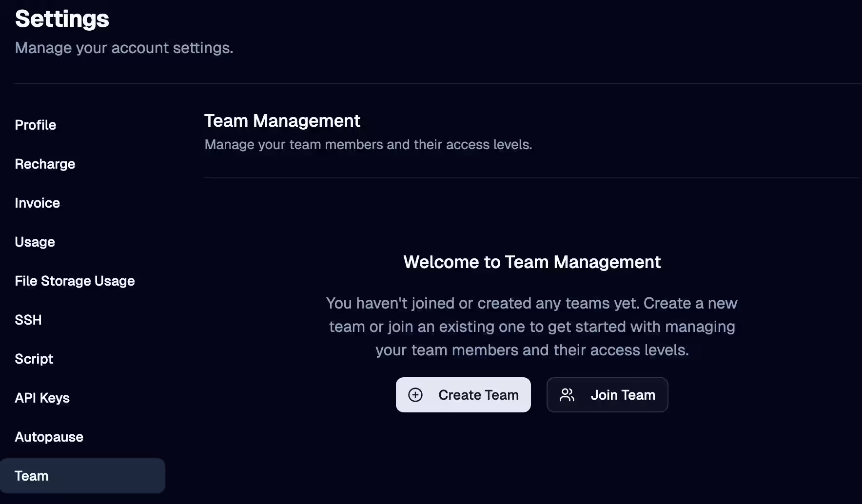Click the Welcome to Team Management heading
Image resolution: width=862 pixels, height=504 pixels.
(532, 262)
